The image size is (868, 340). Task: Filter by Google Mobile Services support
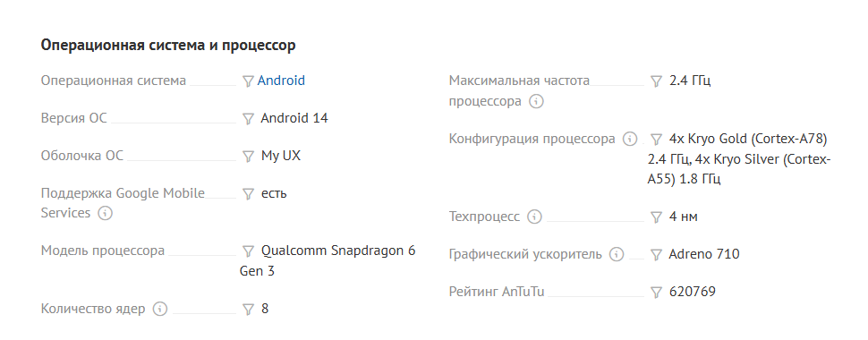pyautogui.click(x=249, y=194)
